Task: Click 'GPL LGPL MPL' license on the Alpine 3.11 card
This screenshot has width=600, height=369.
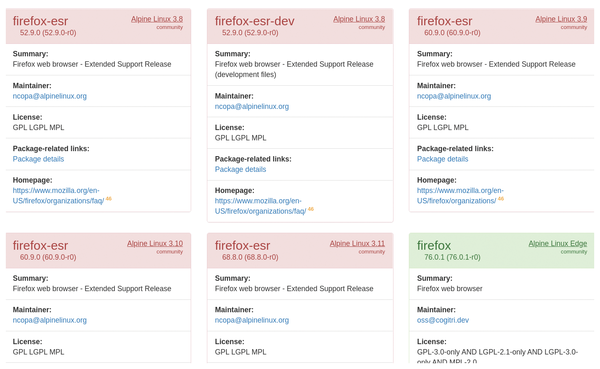Action: click(x=240, y=352)
